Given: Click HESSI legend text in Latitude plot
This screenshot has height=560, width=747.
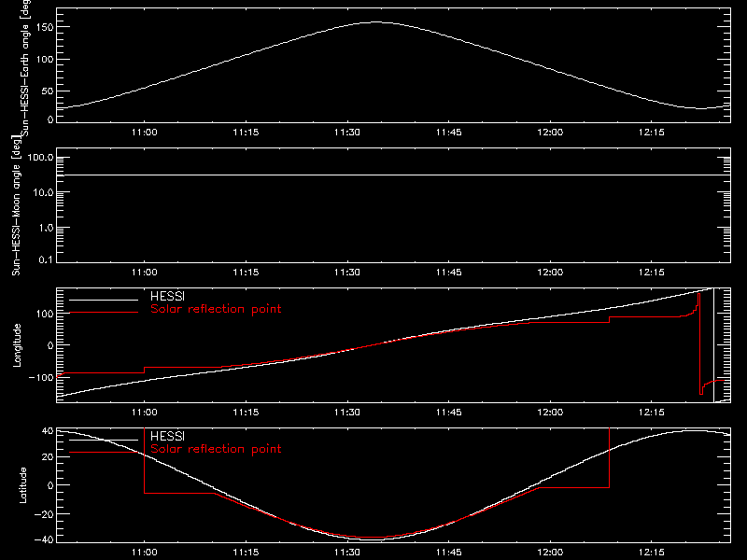Looking at the screenshot, I should [168, 436].
